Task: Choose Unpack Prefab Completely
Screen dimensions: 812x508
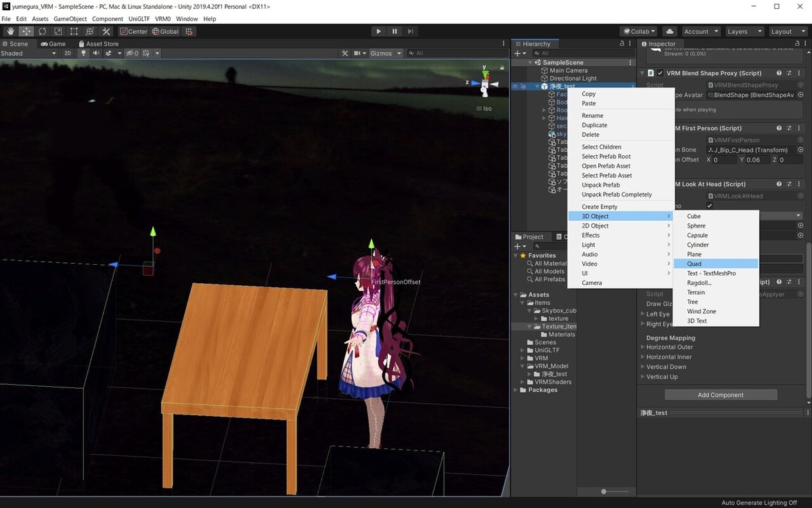Action: click(x=621, y=194)
